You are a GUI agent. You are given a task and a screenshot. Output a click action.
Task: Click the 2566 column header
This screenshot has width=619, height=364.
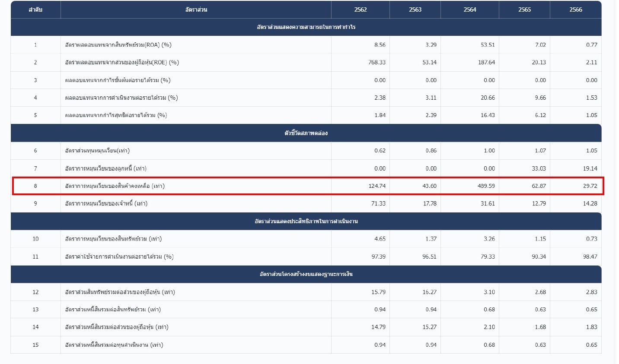(575, 9)
